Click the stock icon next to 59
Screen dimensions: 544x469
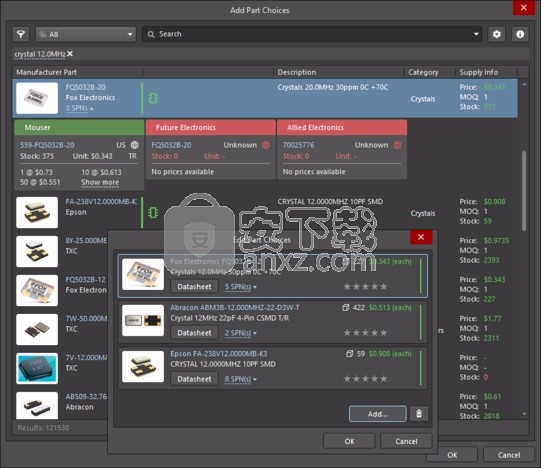coord(350,353)
